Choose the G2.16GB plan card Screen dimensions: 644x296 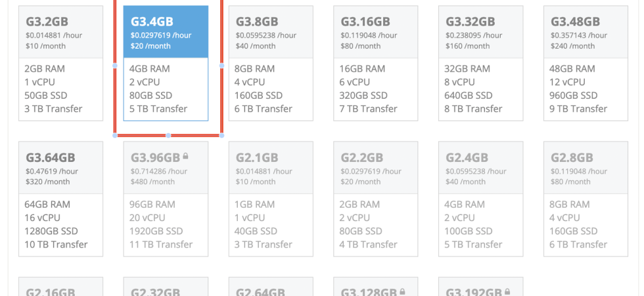click(x=60, y=287)
